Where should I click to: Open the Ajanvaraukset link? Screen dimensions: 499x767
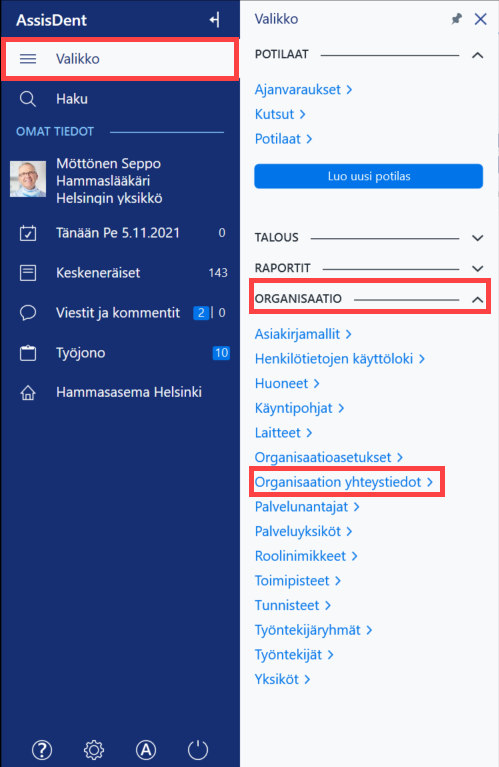tap(303, 90)
